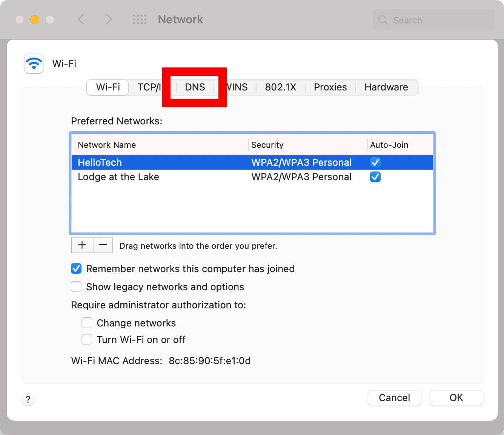Viewport: 504px width, 435px height.
Task: Click the Cancel button
Action: (x=394, y=398)
